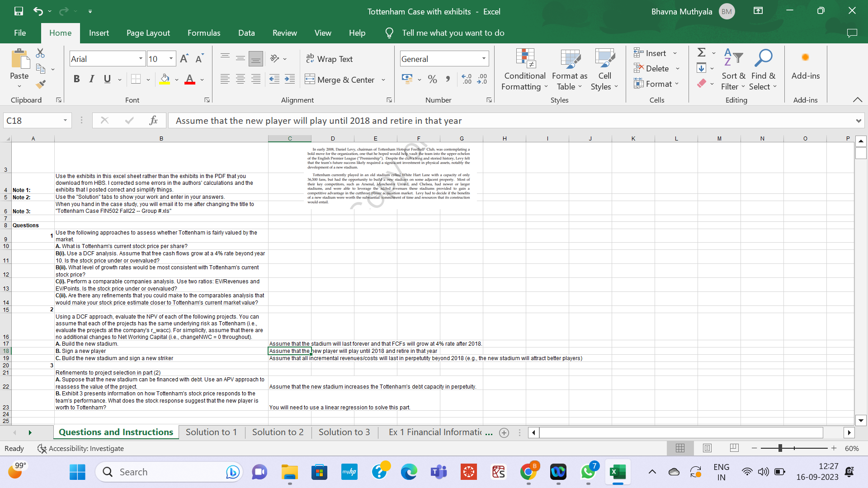Click the Accounting Number Format icon
This screenshot has height=488, width=868.
point(407,80)
